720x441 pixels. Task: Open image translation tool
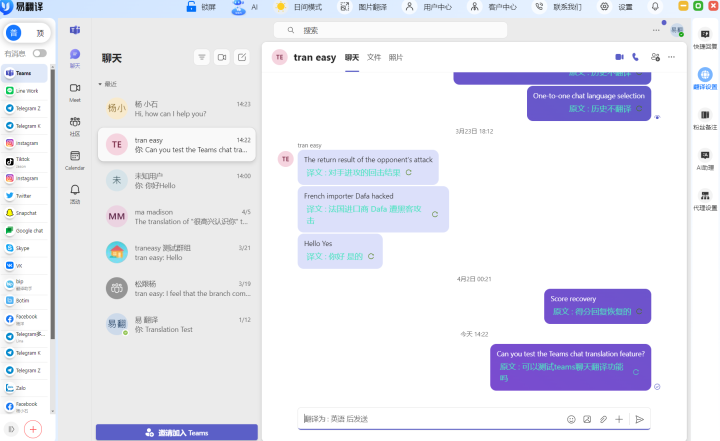coord(363,7)
